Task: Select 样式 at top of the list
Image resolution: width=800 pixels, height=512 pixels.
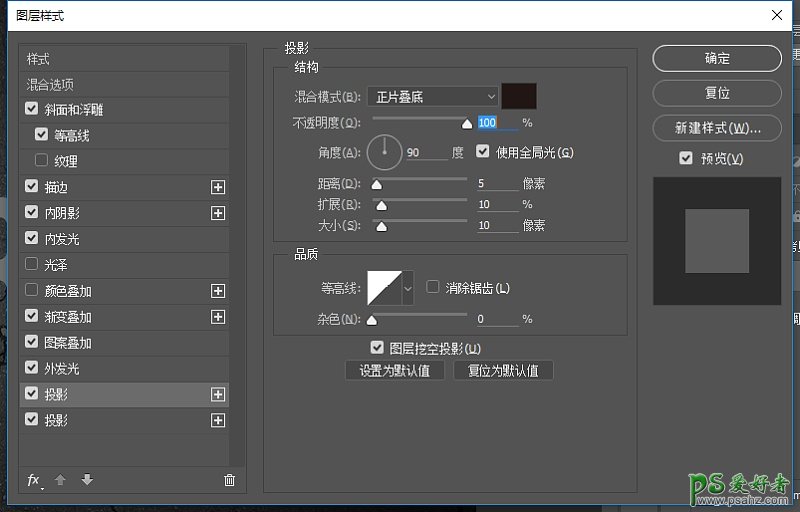Action: pos(38,59)
